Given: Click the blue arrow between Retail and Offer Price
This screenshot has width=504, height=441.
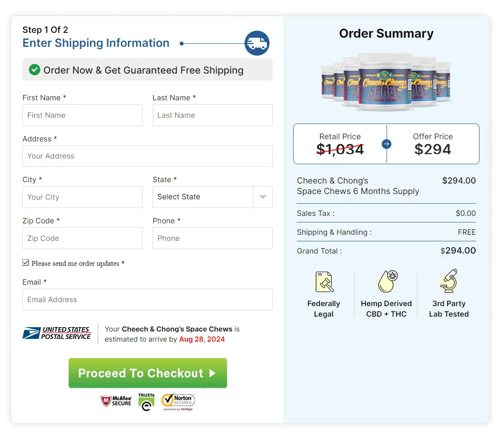Looking at the screenshot, I should tap(387, 144).
